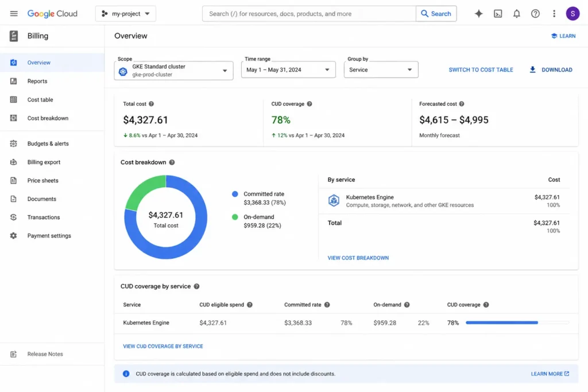Focus the resource search input field
The width and height of the screenshot is (588, 392).
click(x=309, y=14)
